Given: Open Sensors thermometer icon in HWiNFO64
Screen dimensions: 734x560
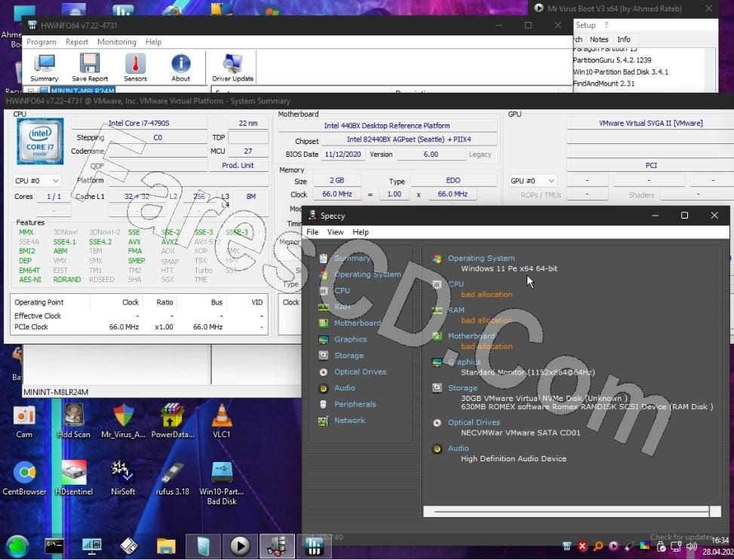Looking at the screenshot, I should 135,68.
